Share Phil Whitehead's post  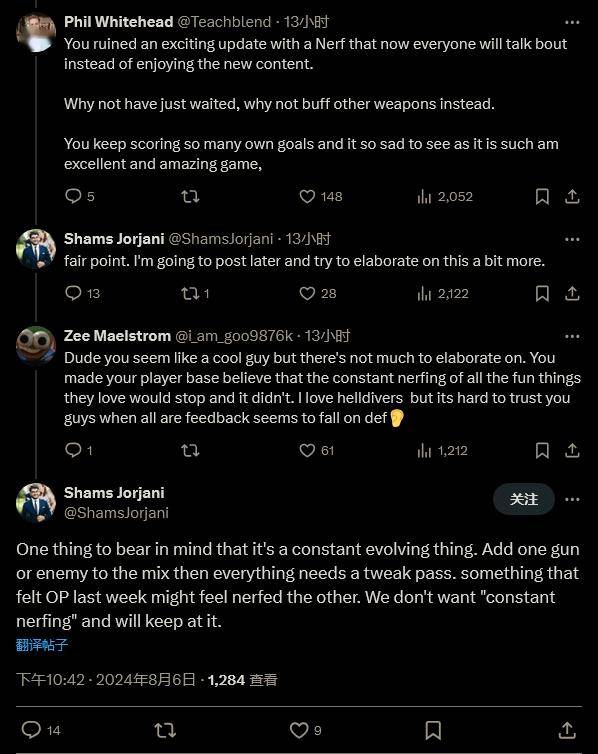pyautogui.click(x=572, y=197)
